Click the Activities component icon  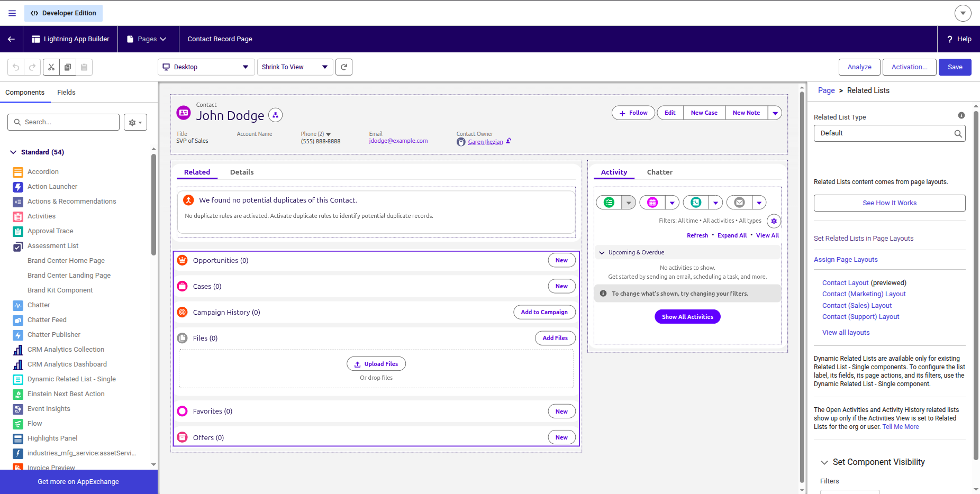(18, 216)
